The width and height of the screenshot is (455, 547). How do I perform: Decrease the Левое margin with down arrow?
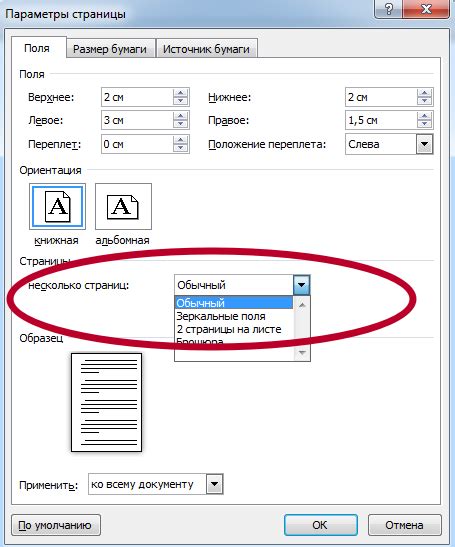(180, 124)
